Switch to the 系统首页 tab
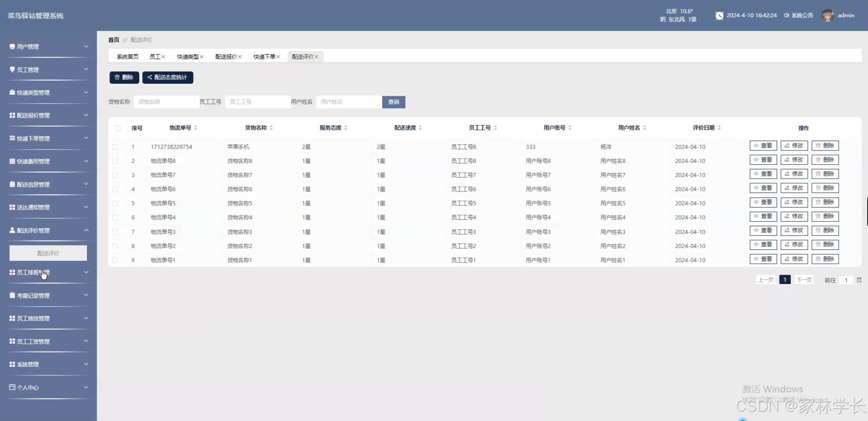This screenshot has height=421, width=868. click(128, 57)
